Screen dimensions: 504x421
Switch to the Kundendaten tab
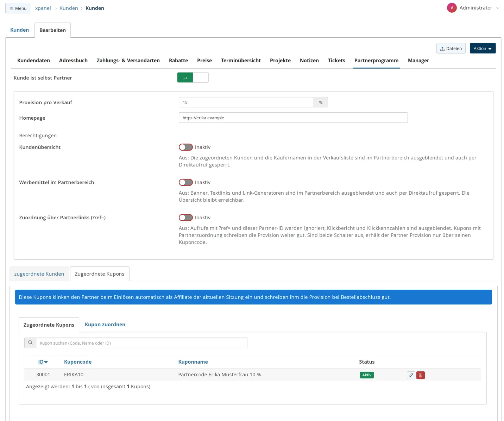point(33,61)
